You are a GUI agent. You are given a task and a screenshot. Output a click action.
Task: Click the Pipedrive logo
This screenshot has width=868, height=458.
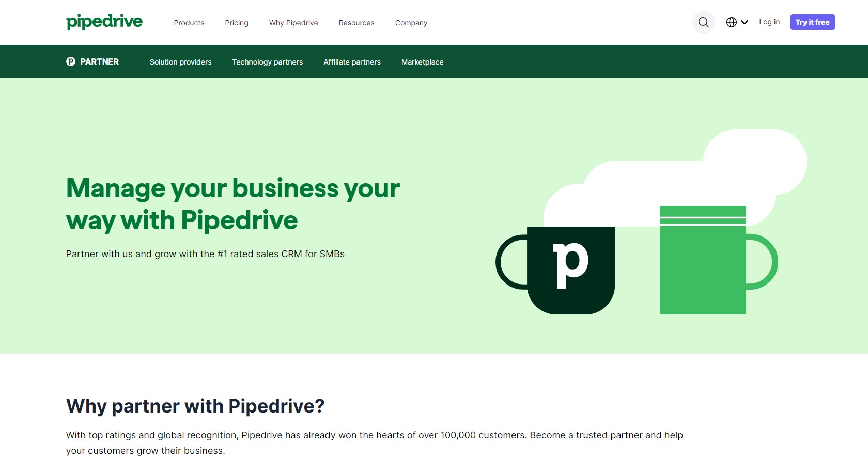click(x=104, y=22)
